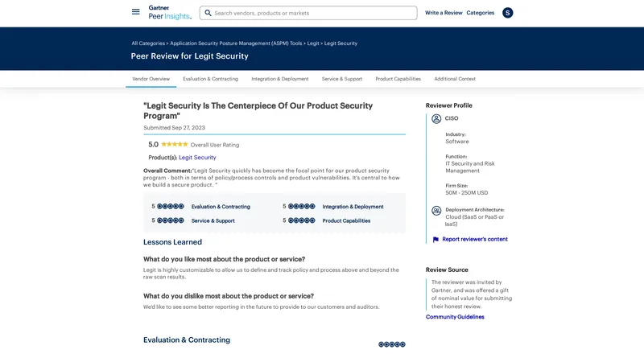Click the rating dots beside Product Capabilities
The width and height of the screenshot is (644, 354).
tap(301, 220)
